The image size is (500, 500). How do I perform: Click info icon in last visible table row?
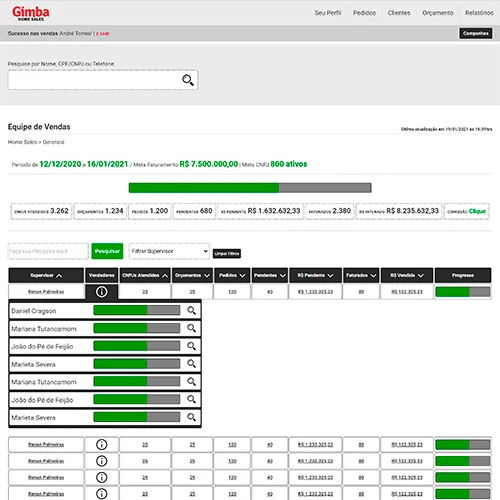tap(102, 494)
